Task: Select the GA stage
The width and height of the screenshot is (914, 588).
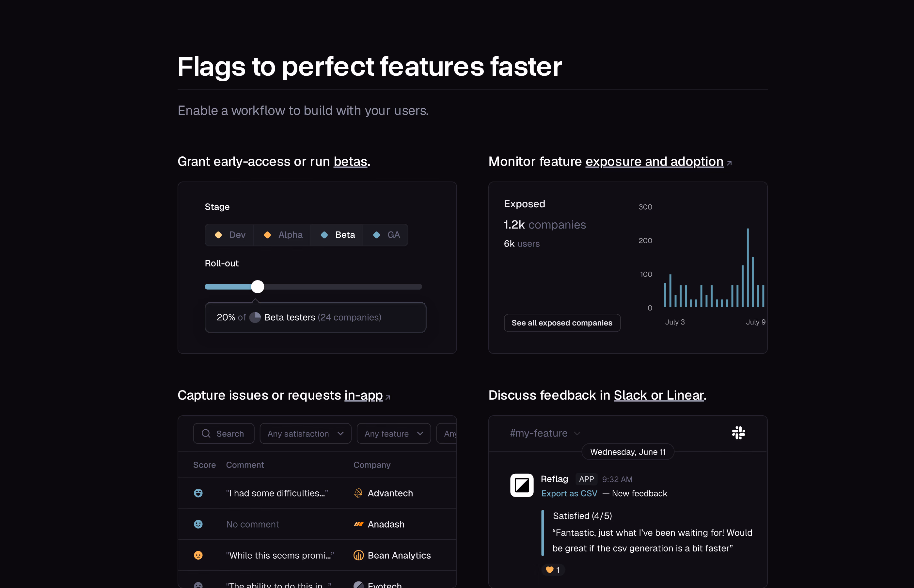Action: [x=386, y=235]
